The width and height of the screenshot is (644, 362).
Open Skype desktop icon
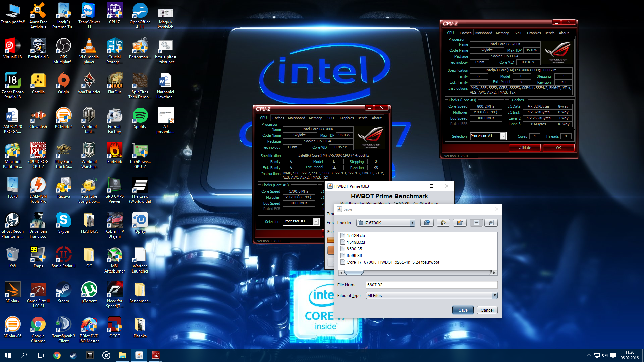click(64, 223)
